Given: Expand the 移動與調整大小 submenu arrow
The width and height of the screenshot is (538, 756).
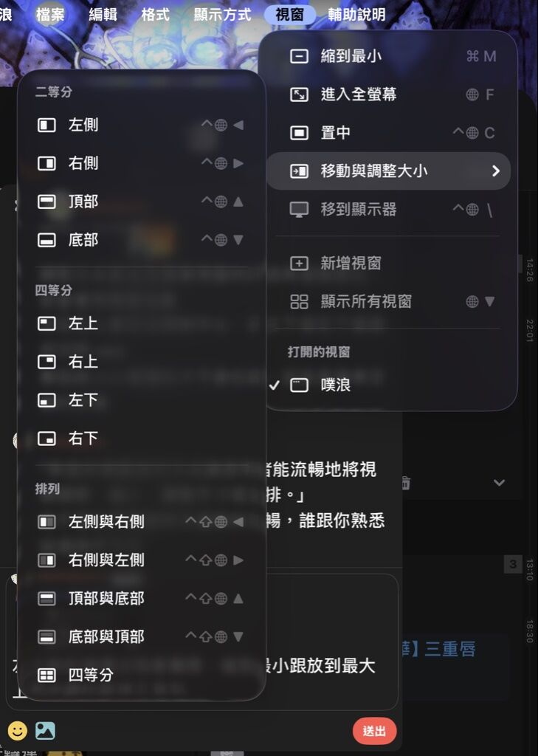Looking at the screenshot, I should [x=496, y=171].
